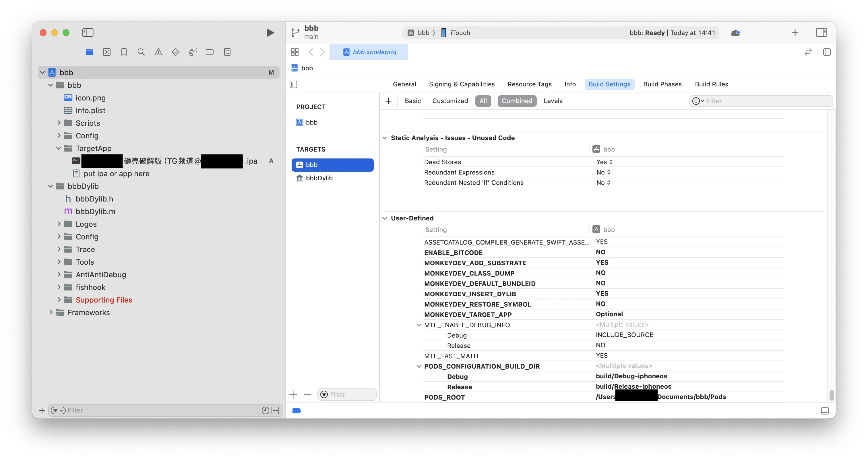This screenshot has height=461, width=868.
Task: Go back in editor history
Action: (x=311, y=52)
